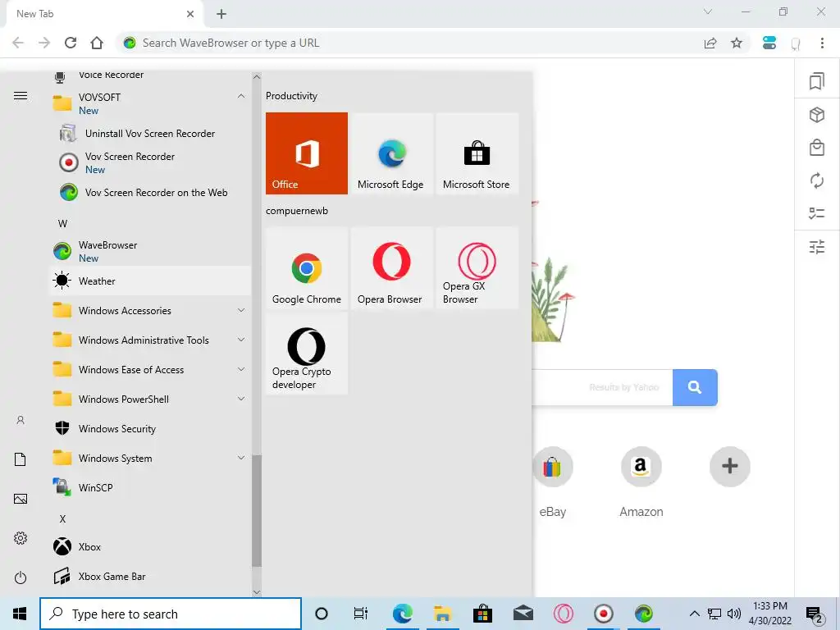This screenshot has width=840, height=630.
Task: Open the Pictures shortcut in Start sidebar
Action: pos(21,499)
